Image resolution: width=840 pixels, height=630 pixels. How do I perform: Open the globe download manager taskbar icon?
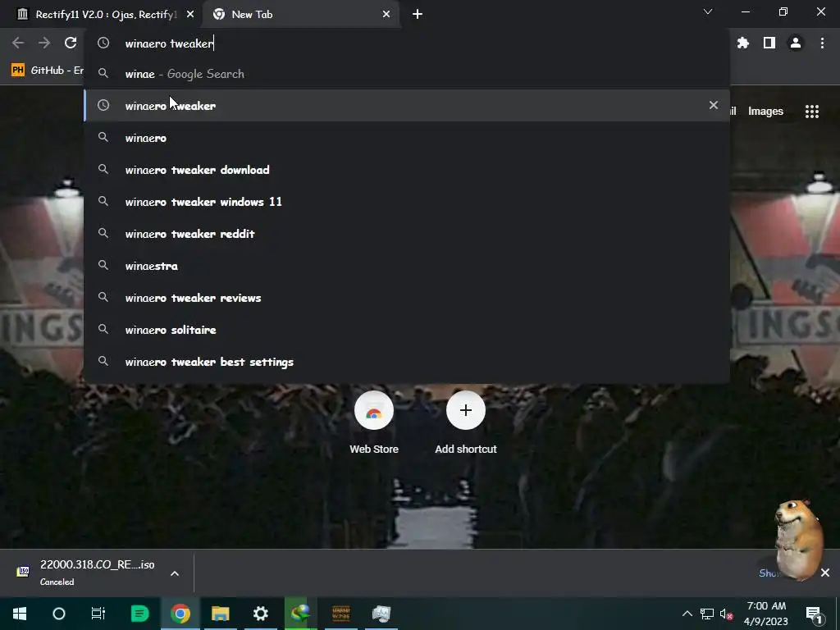[300, 614]
